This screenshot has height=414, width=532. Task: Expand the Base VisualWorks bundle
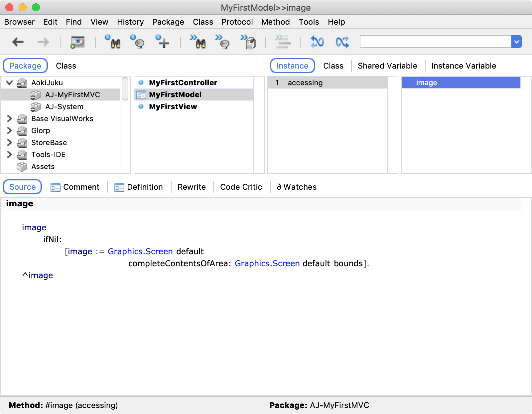pyautogui.click(x=10, y=118)
